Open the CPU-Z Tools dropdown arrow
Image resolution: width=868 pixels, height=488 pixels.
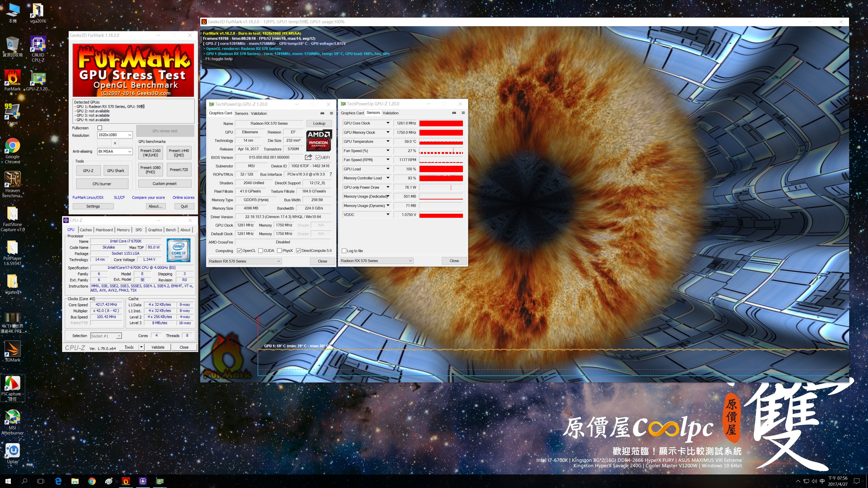[142, 347]
